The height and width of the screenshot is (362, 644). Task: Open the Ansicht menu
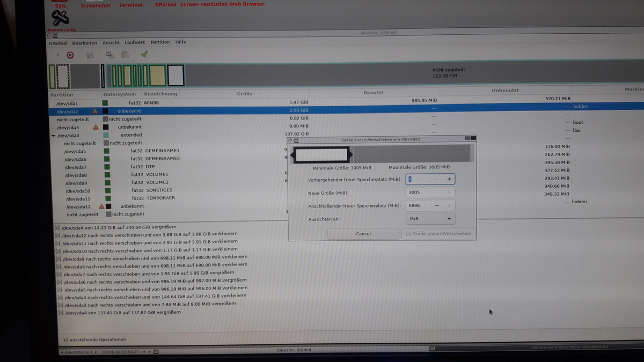[111, 42]
